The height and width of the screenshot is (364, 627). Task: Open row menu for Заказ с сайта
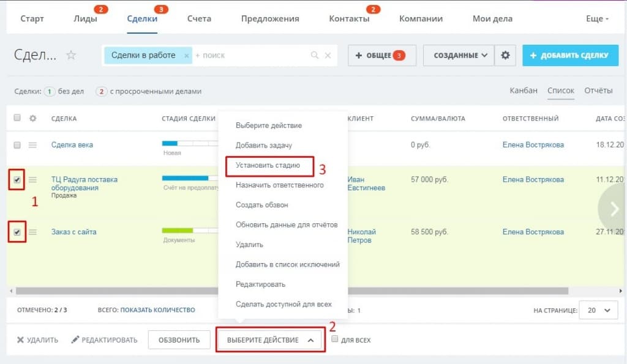(33, 232)
